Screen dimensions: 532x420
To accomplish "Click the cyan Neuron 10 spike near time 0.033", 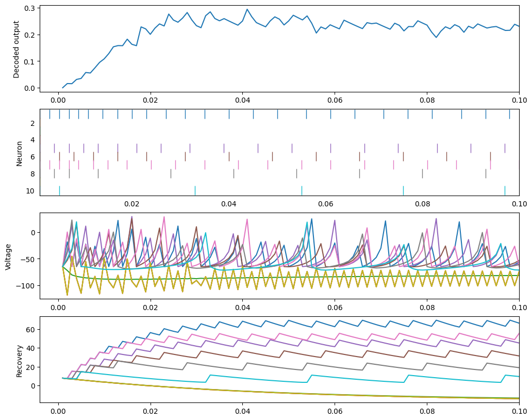I will (195, 190).
